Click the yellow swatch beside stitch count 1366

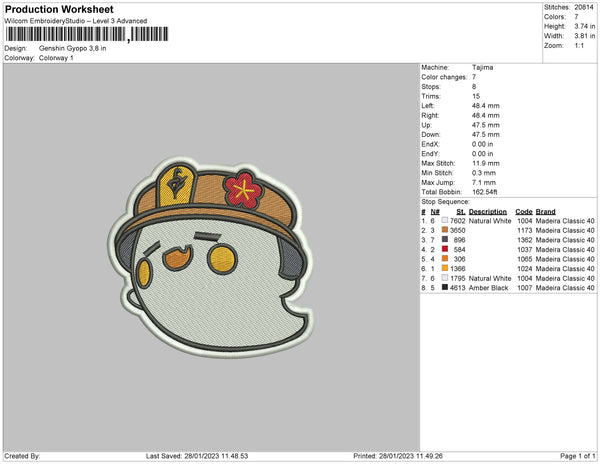(445, 268)
